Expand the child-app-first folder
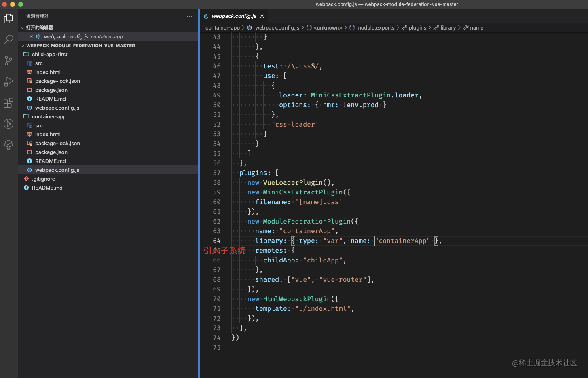The width and height of the screenshot is (588, 378). 108,54
